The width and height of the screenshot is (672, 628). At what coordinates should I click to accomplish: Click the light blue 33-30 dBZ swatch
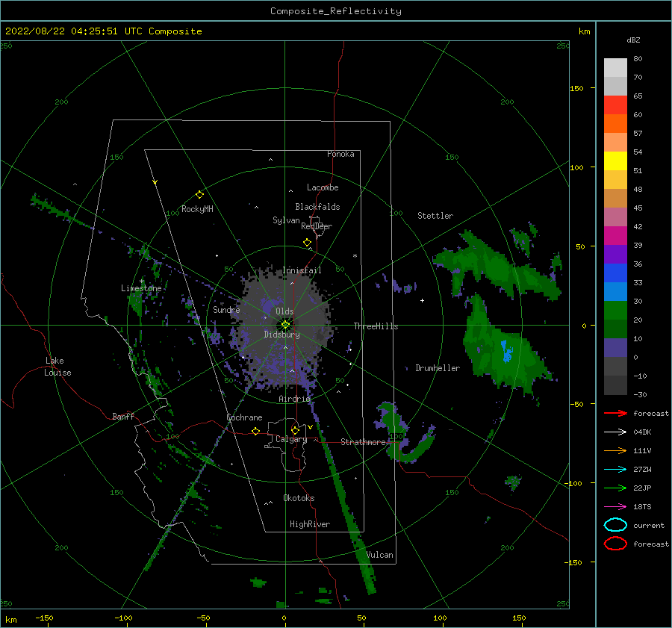click(615, 292)
